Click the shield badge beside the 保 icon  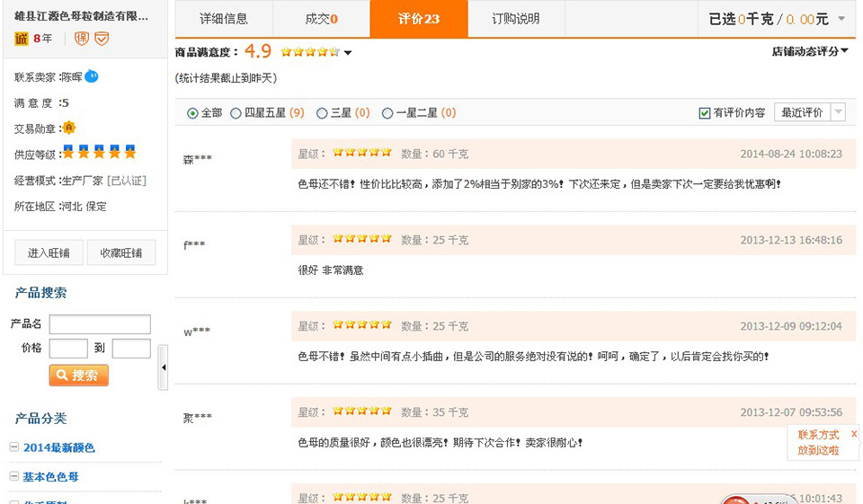[x=102, y=38]
